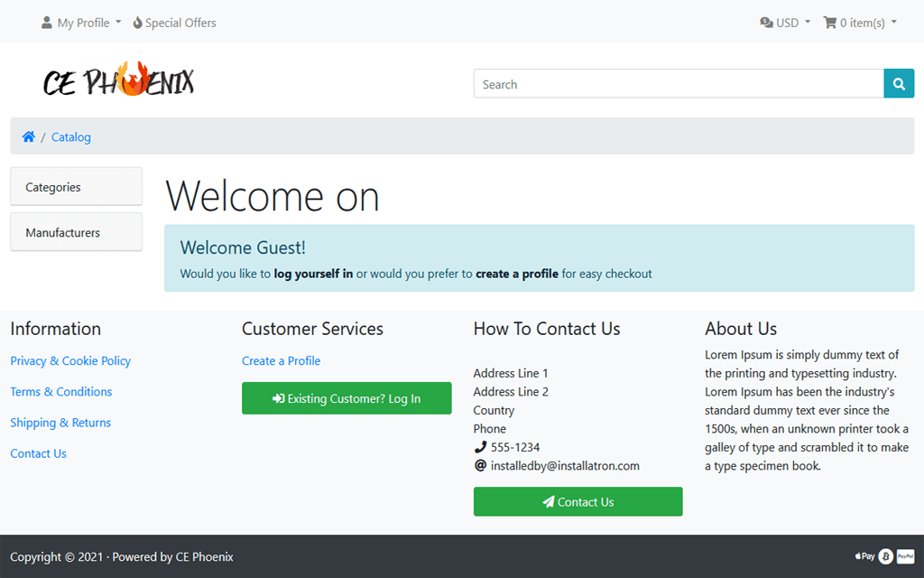
Task: Click the 'create a profile' link
Action: click(517, 274)
